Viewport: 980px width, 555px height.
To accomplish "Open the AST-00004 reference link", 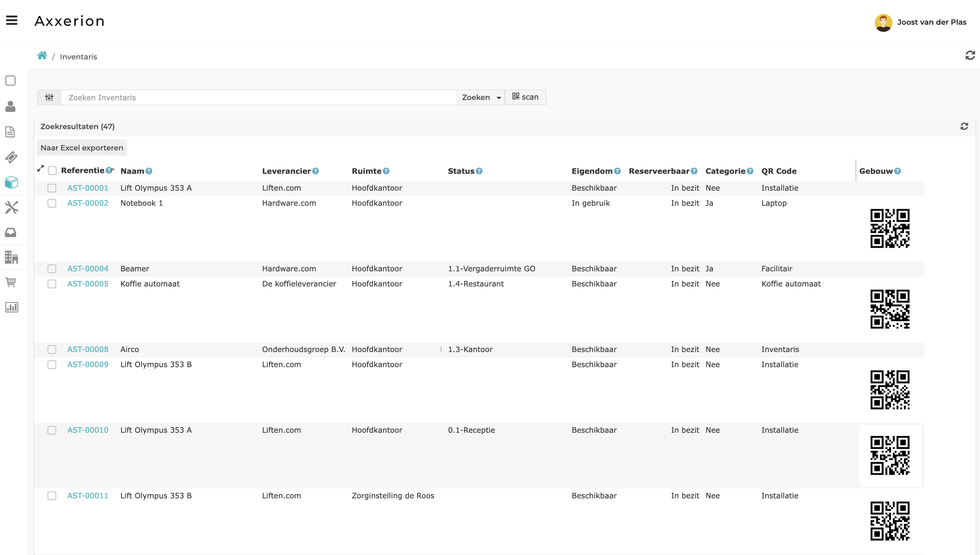I will (x=88, y=269).
